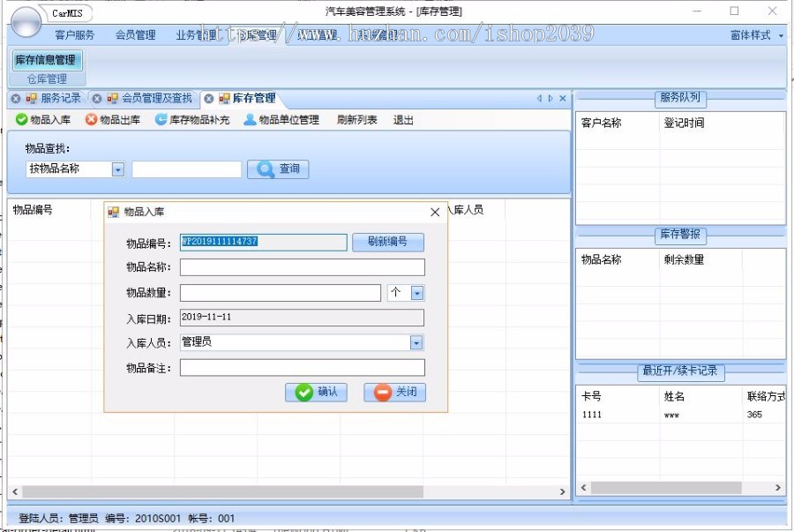Click the 卡号 column header
794x532 pixels.
pyautogui.click(x=591, y=396)
